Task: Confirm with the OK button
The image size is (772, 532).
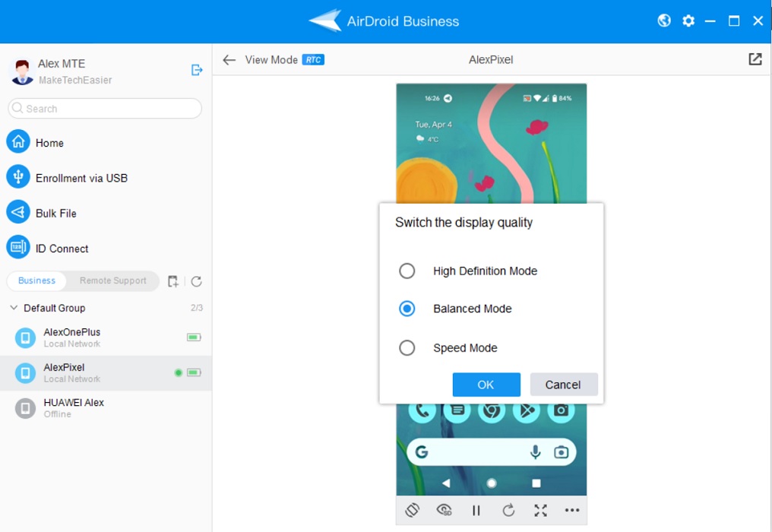Action: [486, 385]
